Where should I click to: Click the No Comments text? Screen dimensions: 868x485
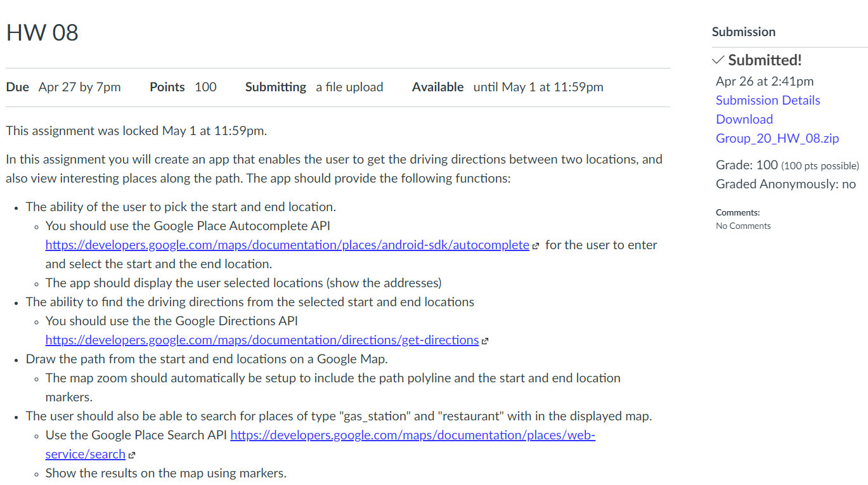[x=743, y=226]
